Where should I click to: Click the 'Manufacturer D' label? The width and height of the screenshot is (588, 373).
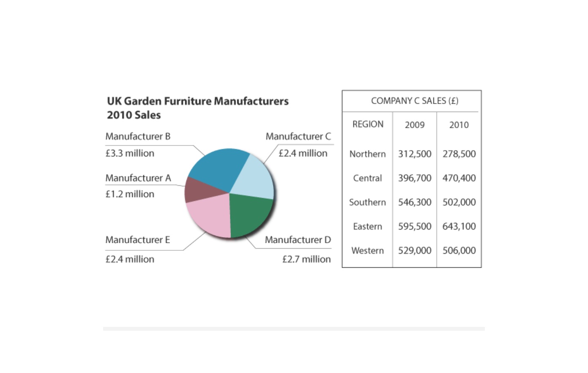[298, 240]
